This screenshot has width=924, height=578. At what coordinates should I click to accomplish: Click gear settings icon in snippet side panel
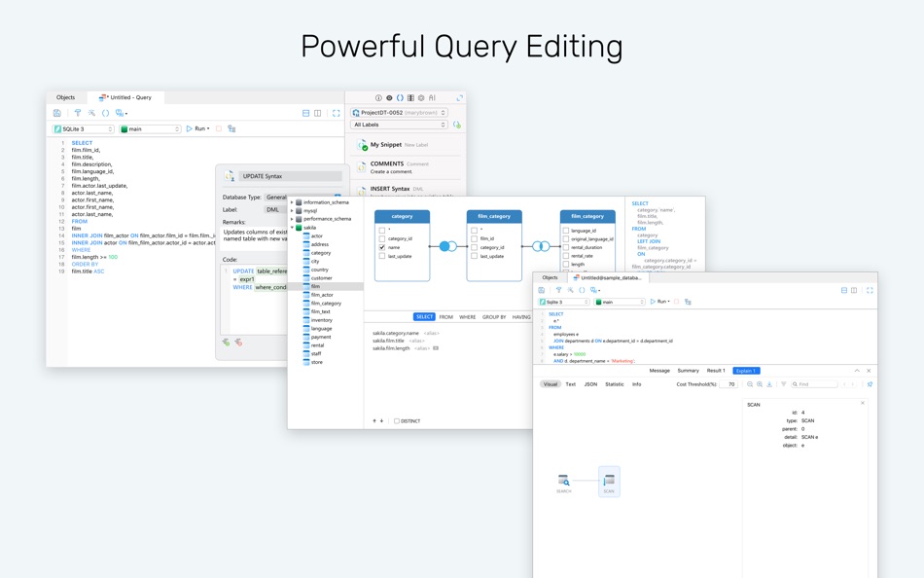point(421,98)
